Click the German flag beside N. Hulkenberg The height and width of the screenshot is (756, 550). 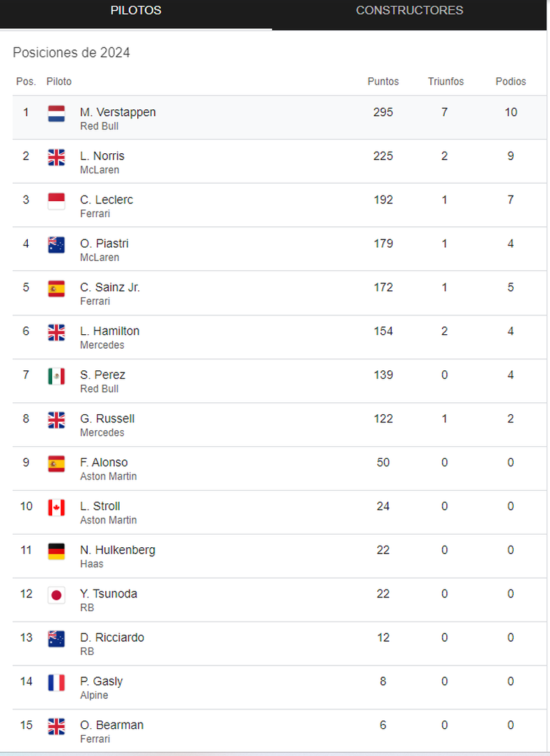(x=56, y=551)
